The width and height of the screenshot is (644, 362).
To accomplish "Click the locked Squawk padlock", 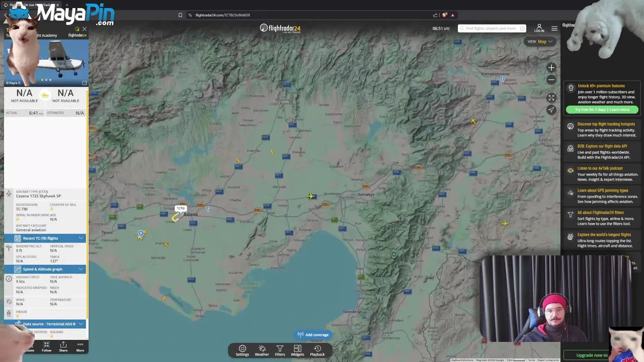I will point(52,336).
